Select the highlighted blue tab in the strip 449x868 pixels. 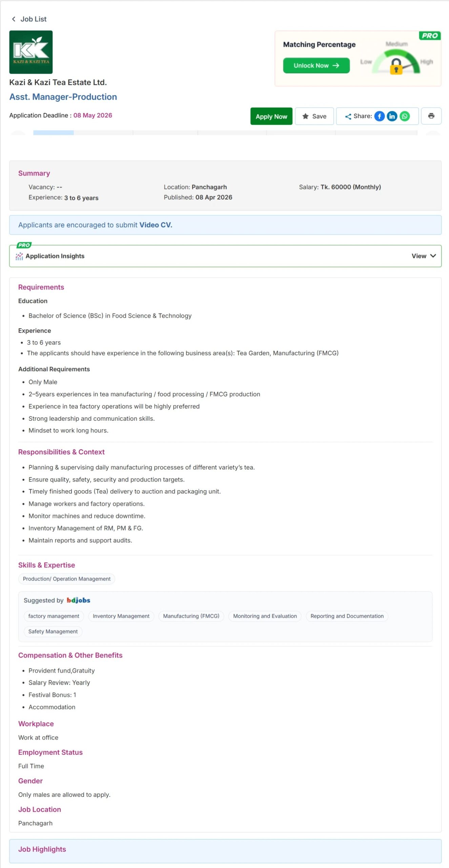pyautogui.click(x=53, y=133)
